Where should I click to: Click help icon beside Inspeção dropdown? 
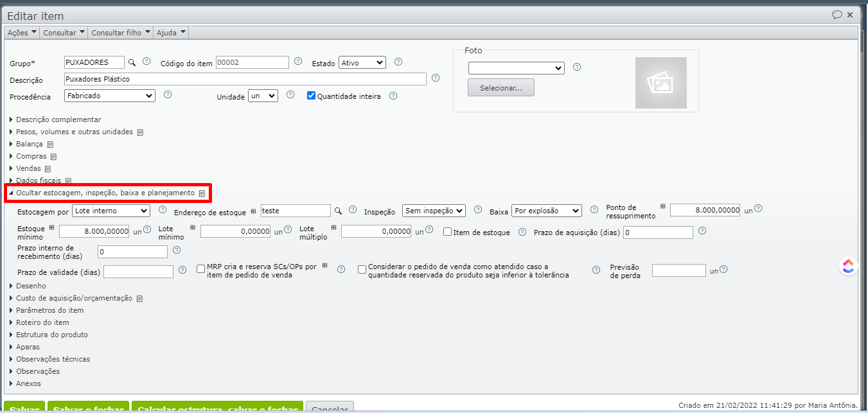(478, 209)
